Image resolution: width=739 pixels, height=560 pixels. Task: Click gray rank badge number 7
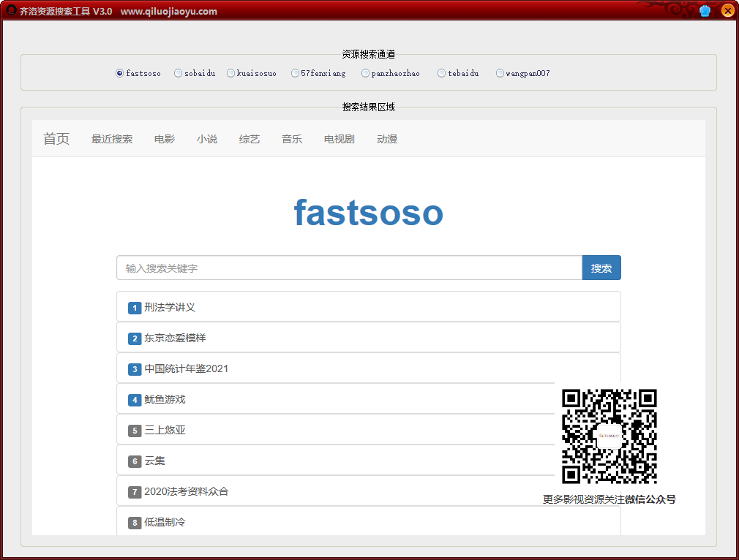click(x=135, y=492)
